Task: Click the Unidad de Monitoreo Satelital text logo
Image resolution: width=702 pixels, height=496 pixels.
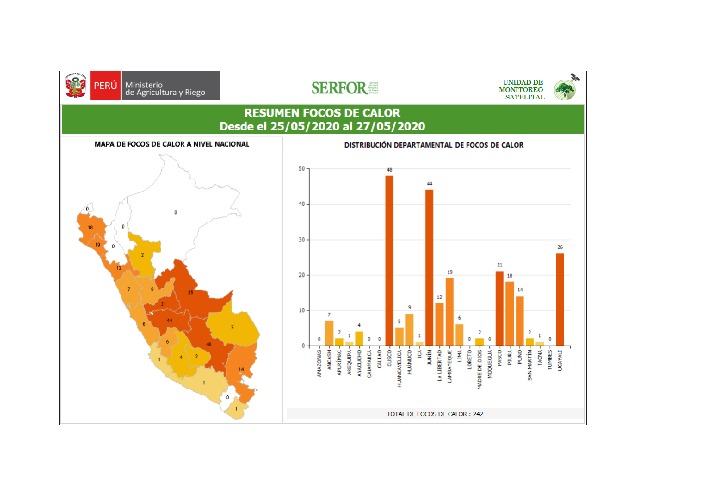Action: 522,88
